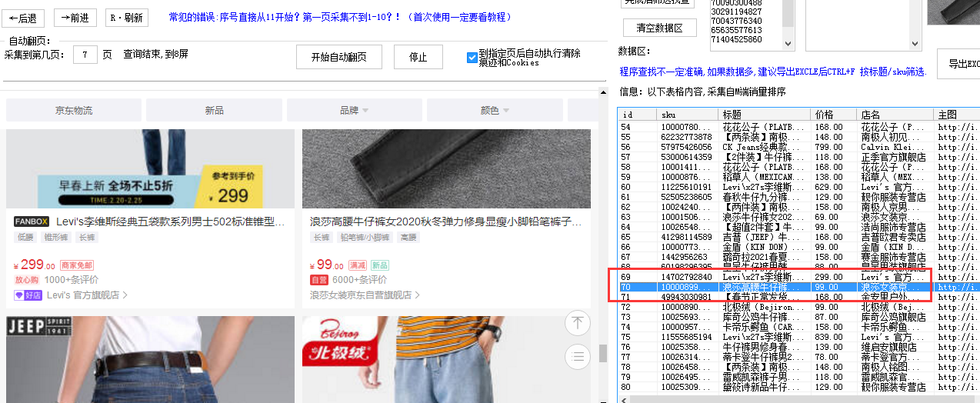Click the 停止 stop button

pyautogui.click(x=418, y=57)
